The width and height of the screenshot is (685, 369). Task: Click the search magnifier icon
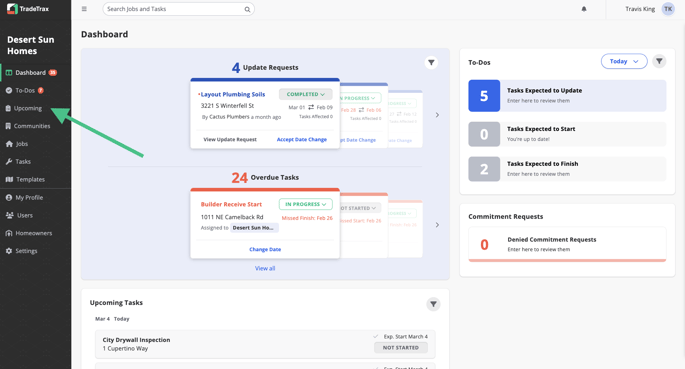coord(247,9)
